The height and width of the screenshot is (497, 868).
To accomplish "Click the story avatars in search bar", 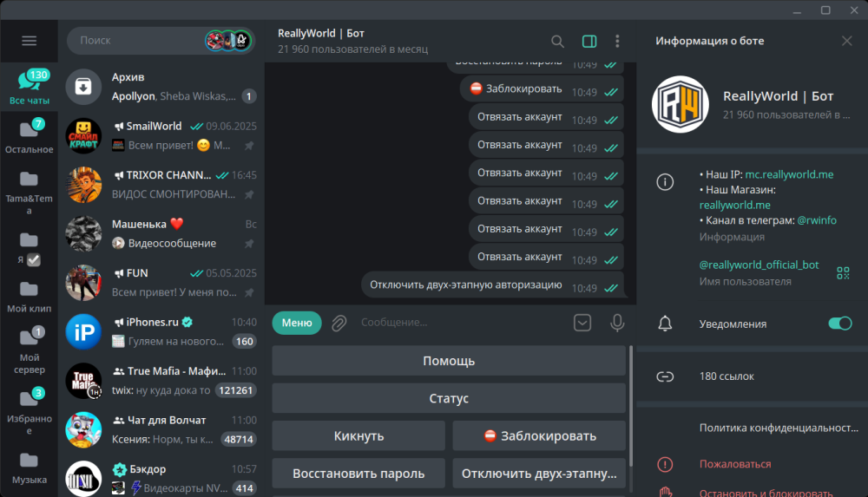I will click(x=228, y=41).
